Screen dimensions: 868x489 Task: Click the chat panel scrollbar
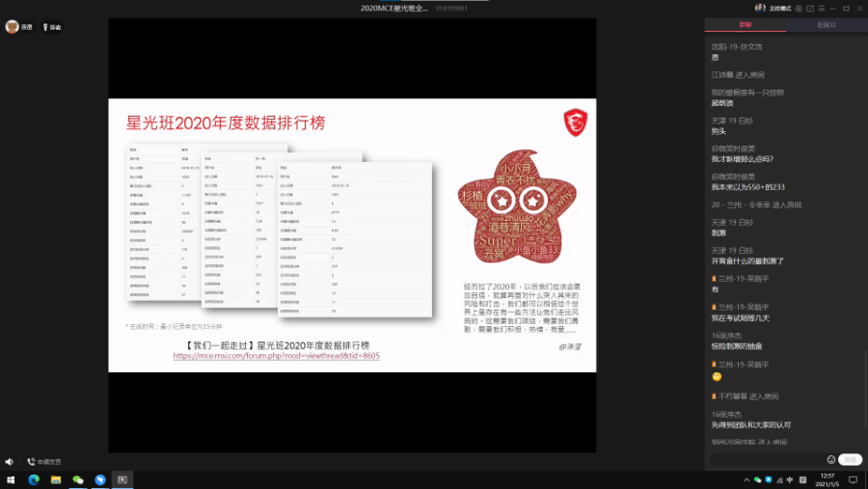pyautogui.click(x=865, y=388)
